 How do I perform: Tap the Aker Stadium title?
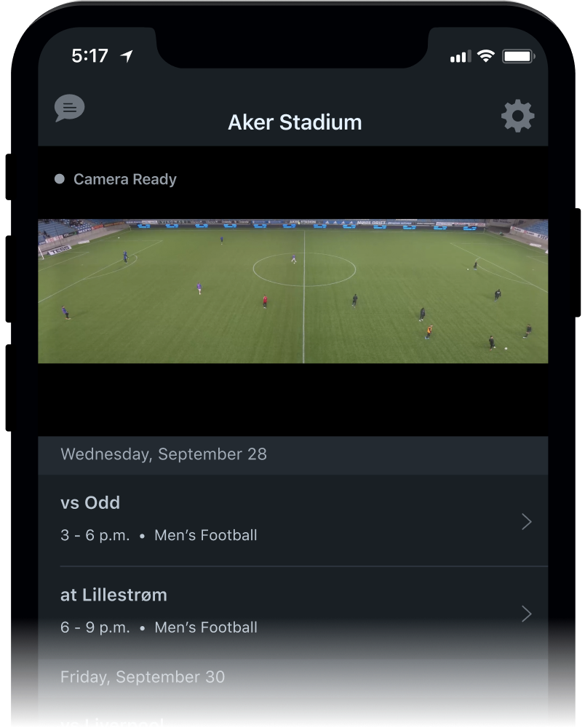tap(294, 122)
